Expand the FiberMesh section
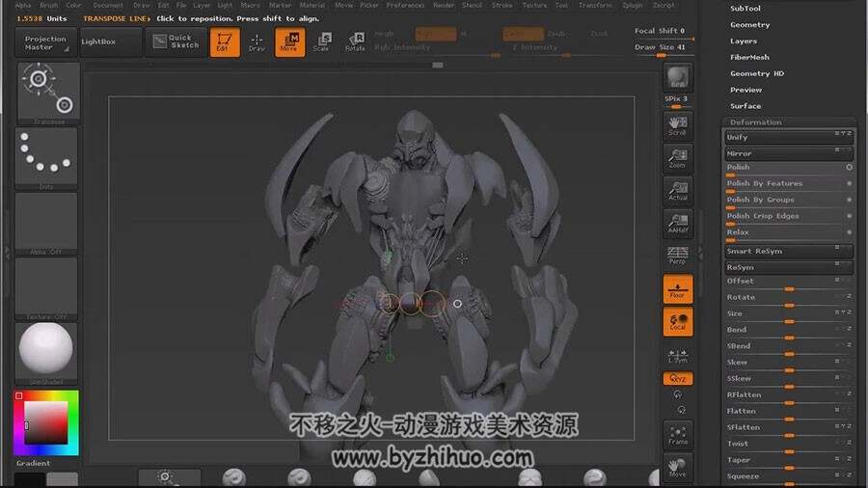868x488 pixels. [749, 57]
